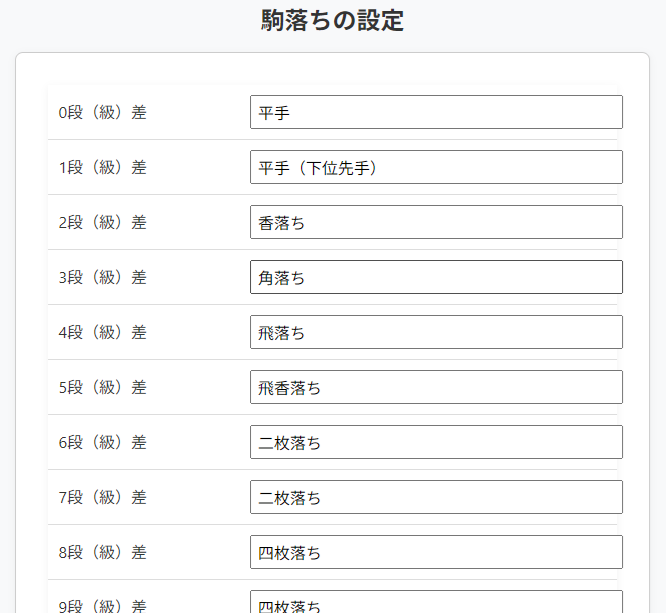
Task: Select the 6段（級）差 input with 二枚落ち
Action: 436,442
